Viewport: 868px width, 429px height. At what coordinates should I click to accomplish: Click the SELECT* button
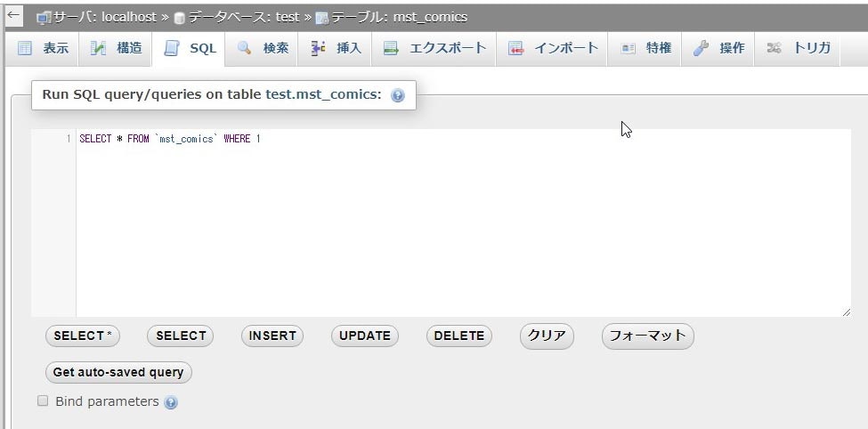pos(83,336)
